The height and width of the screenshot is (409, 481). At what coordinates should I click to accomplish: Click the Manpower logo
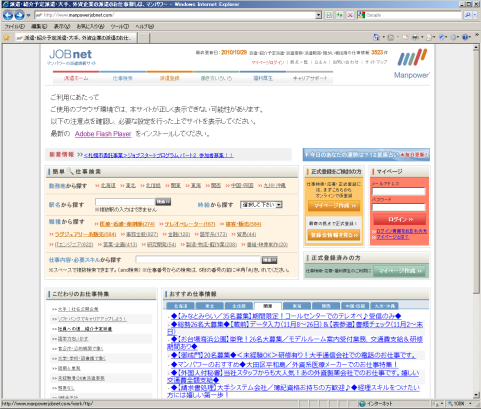pos(412,63)
